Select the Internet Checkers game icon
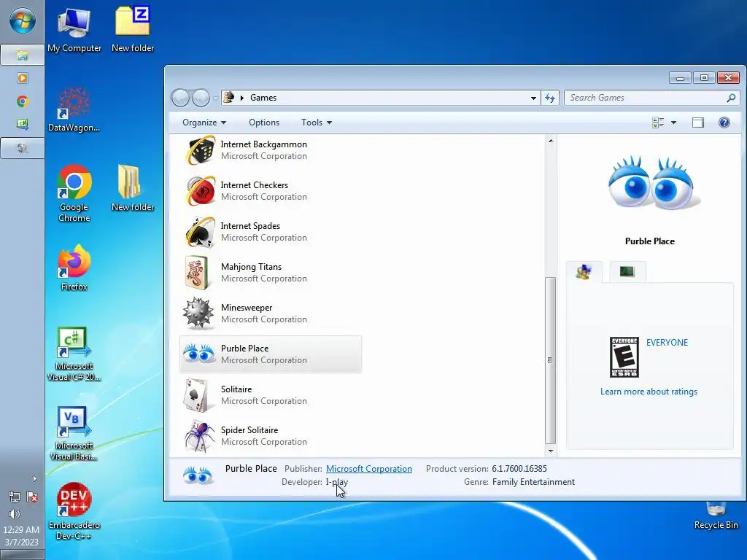 [200, 191]
